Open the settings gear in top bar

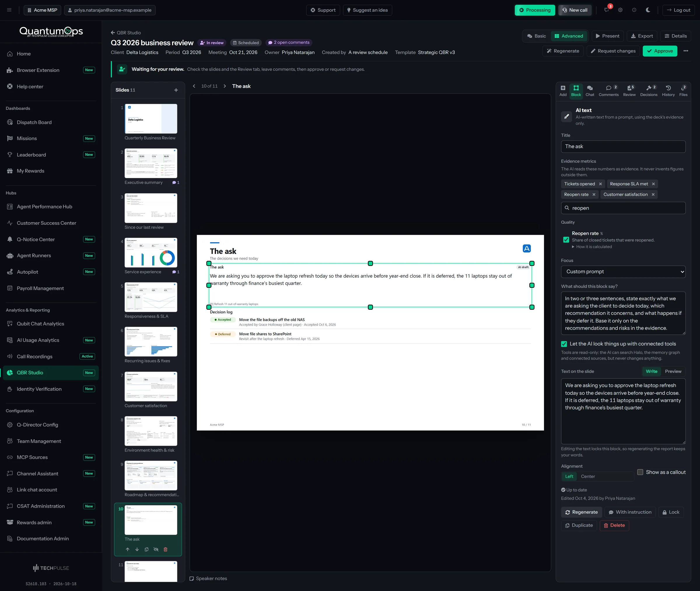coord(620,10)
